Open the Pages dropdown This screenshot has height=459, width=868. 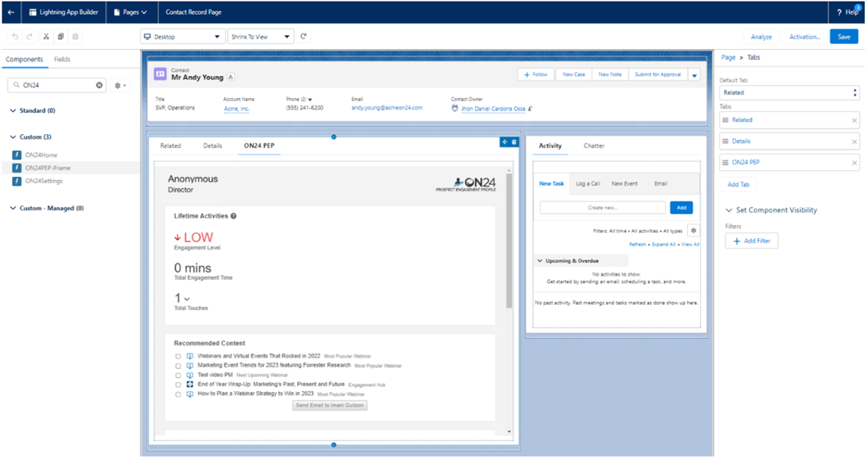pyautogui.click(x=131, y=12)
